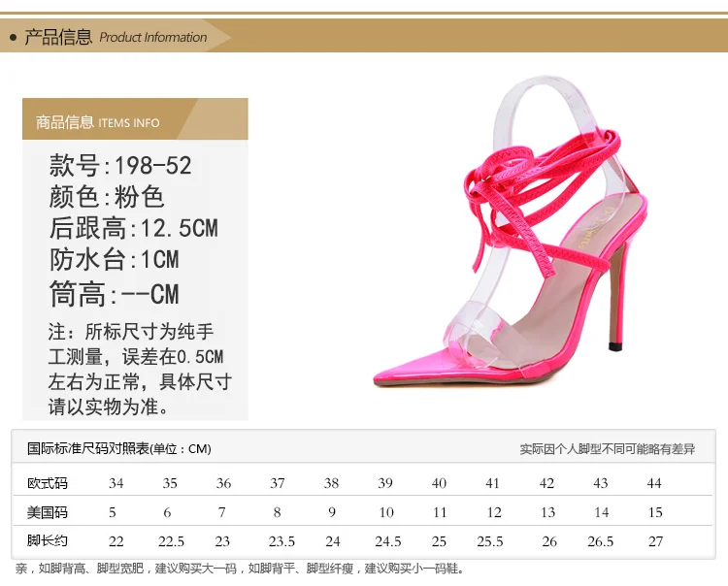Click foot length 25.5 cell
The height and width of the screenshot is (586, 728).
[x=490, y=541]
